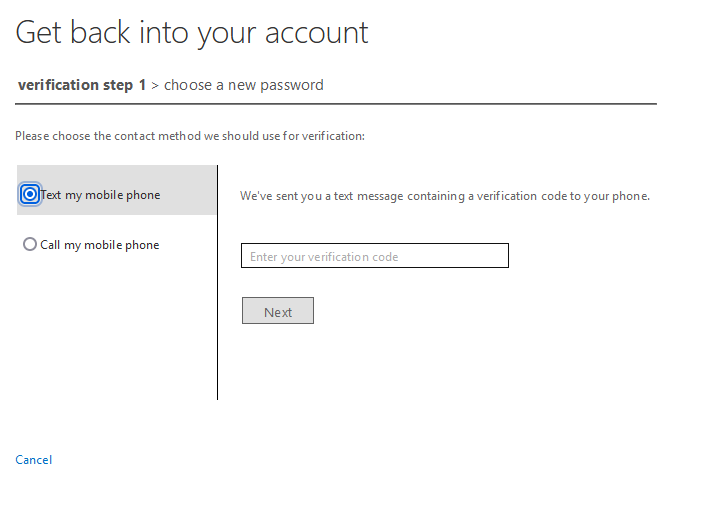This screenshot has height=512, width=702.
Task: Click the Cancel link
Action: (x=33, y=460)
